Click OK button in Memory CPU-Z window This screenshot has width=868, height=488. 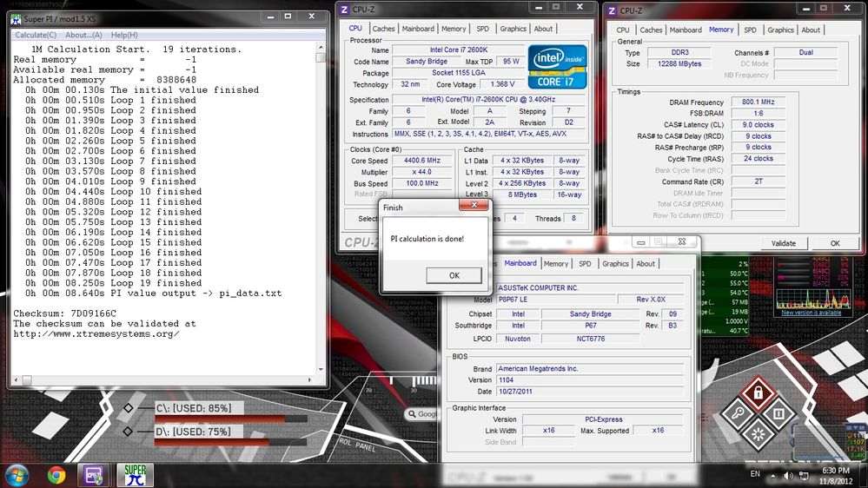835,243
